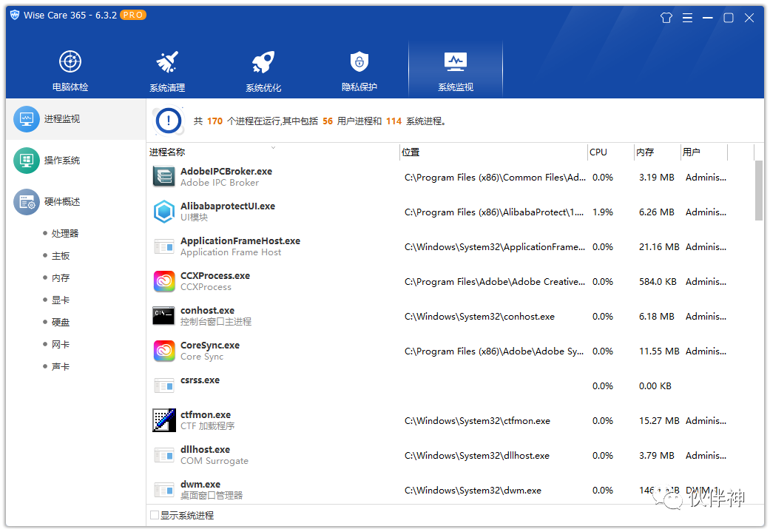Select the 主板 hardware item
Viewport: 770px width, 532px height.
(61, 255)
